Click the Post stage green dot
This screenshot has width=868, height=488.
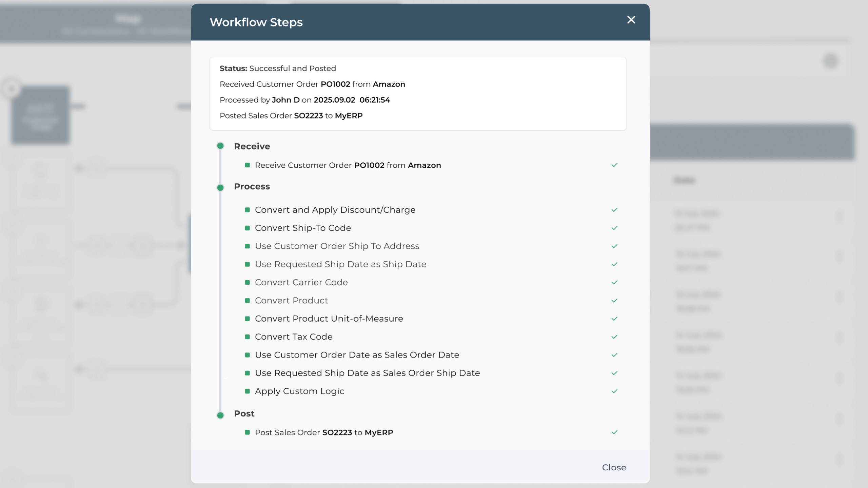220,415
